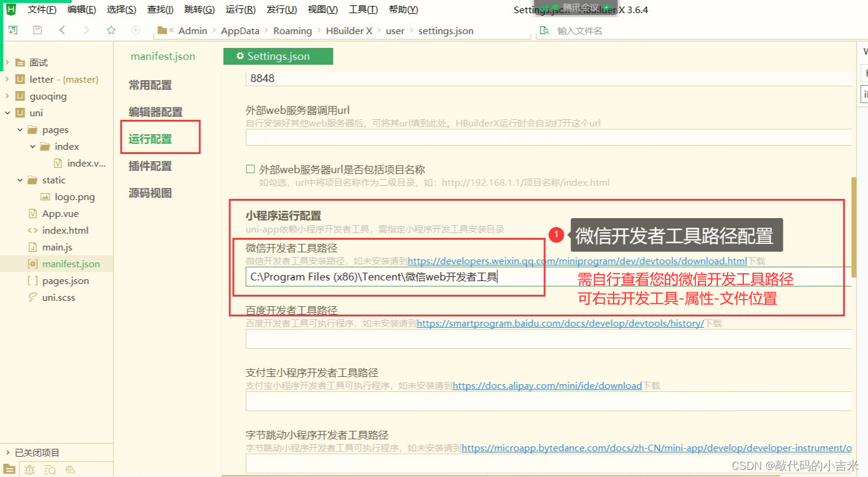Open the 视图(V) menu
This screenshot has height=477, width=868.
[x=323, y=10]
